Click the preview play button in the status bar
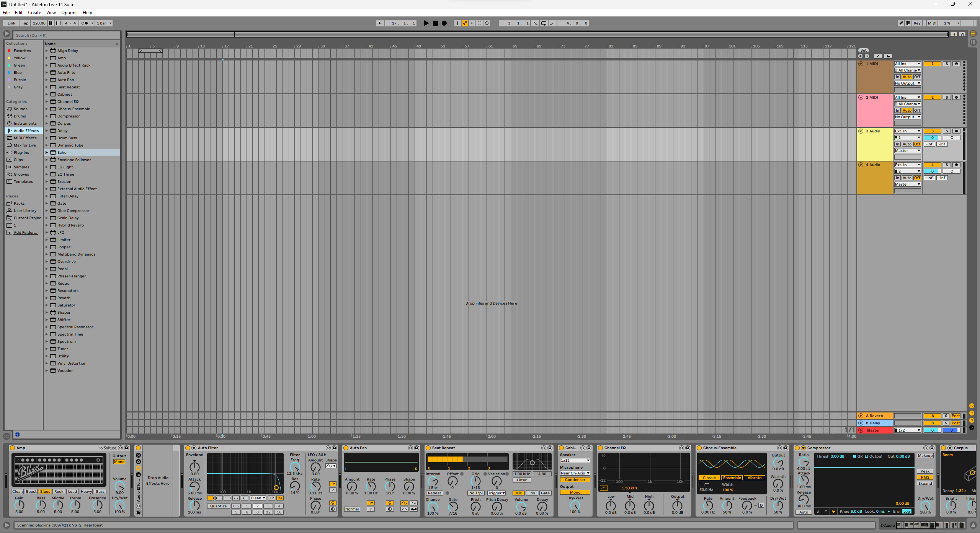 [x=7, y=525]
